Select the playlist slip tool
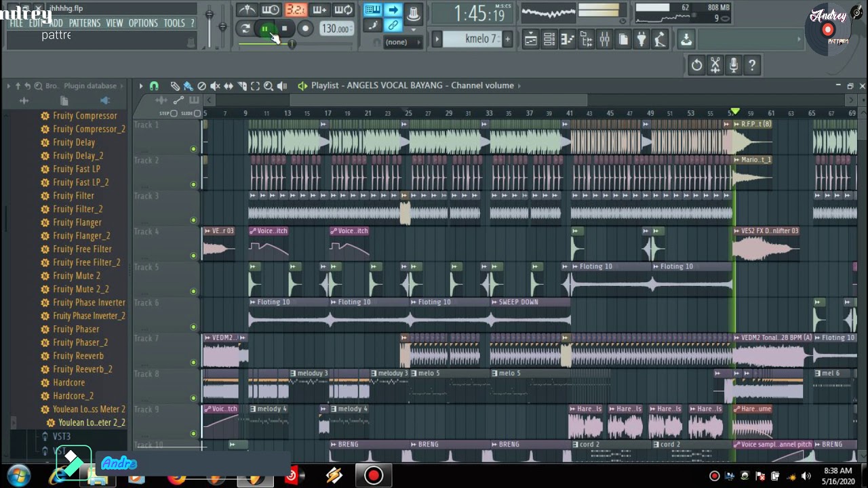The image size is (868, 488). coord(229,86)
